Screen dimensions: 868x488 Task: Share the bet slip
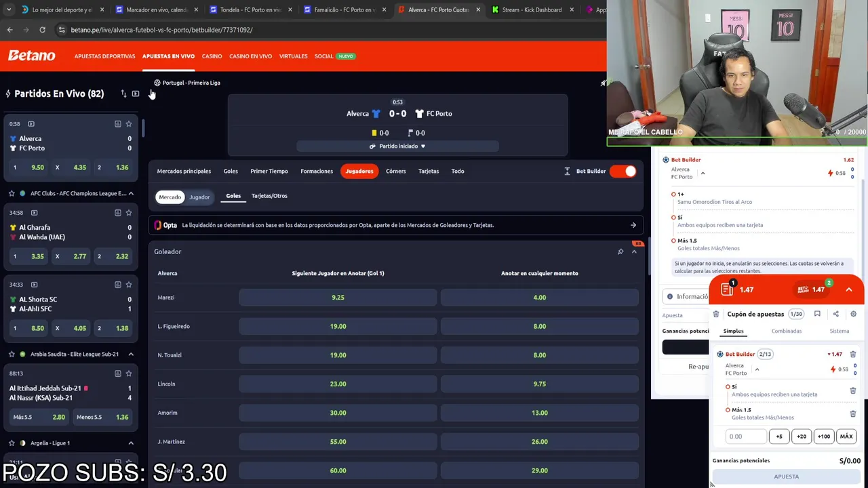pos(835,314)
